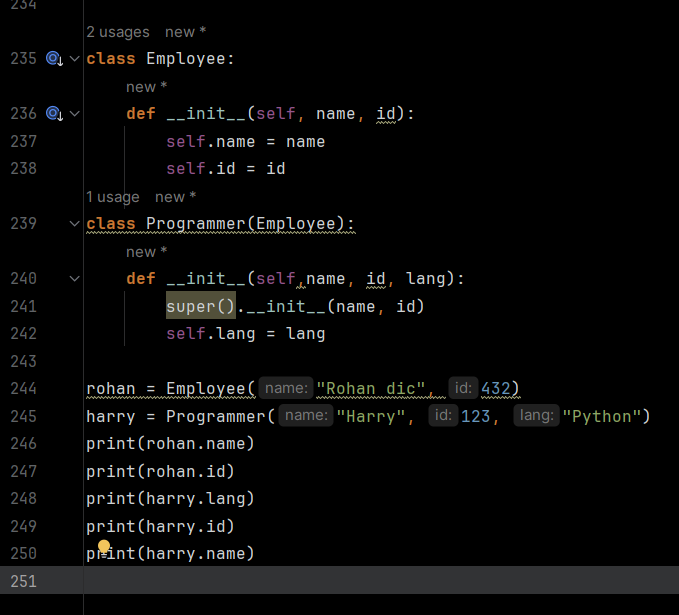Click the 'new *' author hint above class Employee
679x615 pixels.
tap(185, 32)
